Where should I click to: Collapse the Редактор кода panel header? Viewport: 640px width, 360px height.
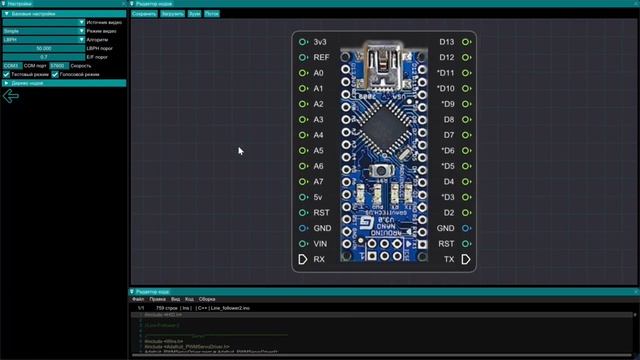(x=132, y=292)
